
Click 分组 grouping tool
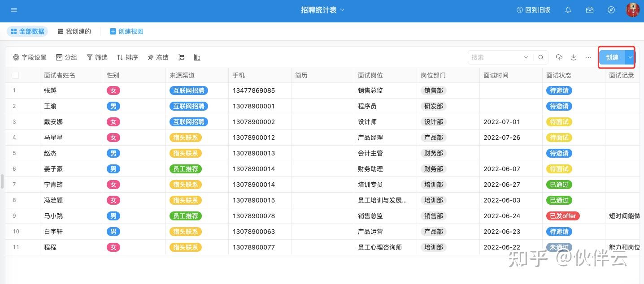(x=66, y=57)
